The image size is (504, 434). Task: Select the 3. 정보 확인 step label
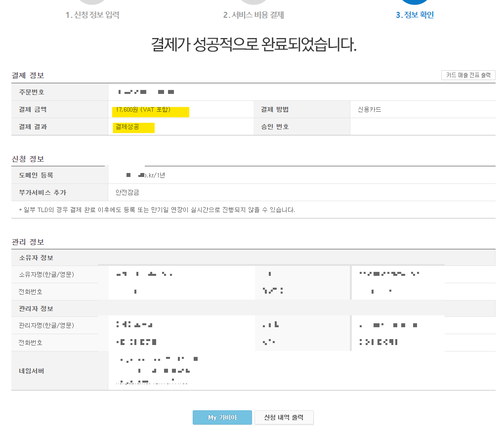[414, 15]
